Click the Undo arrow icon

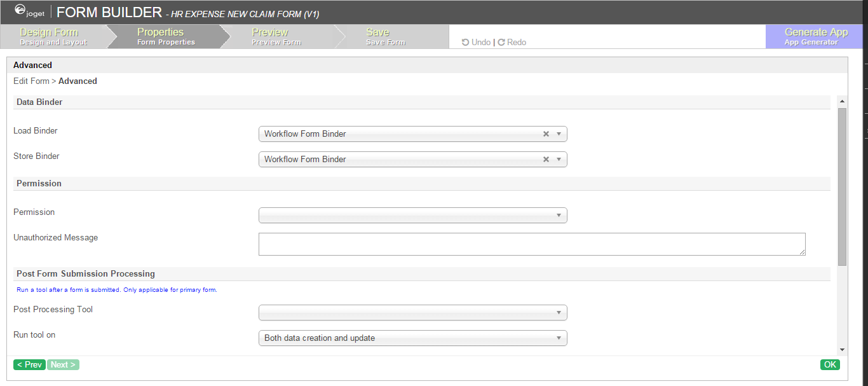(466, 43)
